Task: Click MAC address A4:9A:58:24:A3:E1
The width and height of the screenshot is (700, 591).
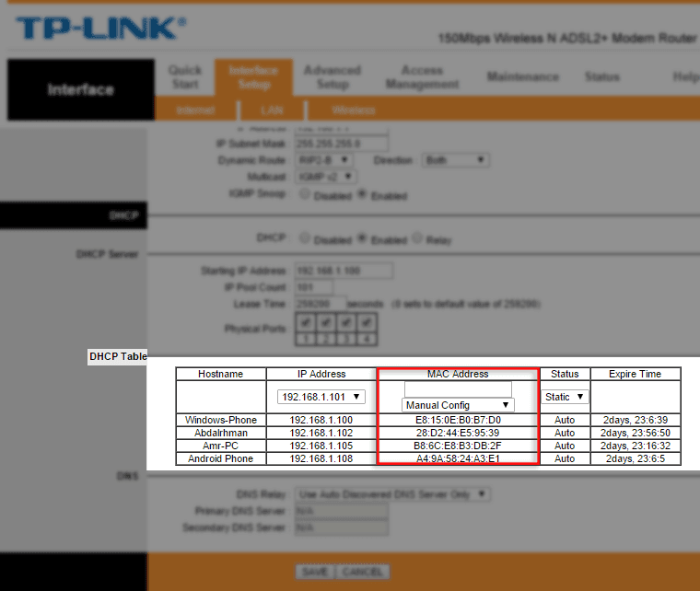Action: click(458, 458)
